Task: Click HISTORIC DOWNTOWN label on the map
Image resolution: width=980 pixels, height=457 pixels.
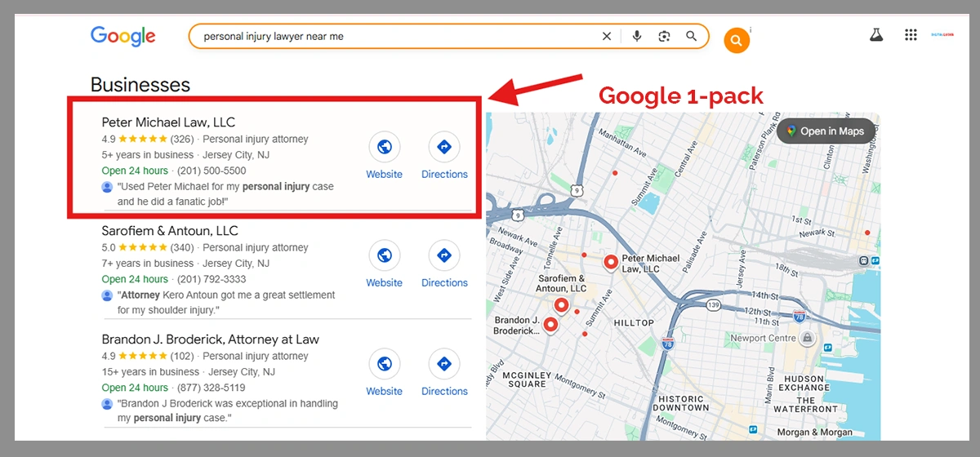Action: [x=681, y=403]
